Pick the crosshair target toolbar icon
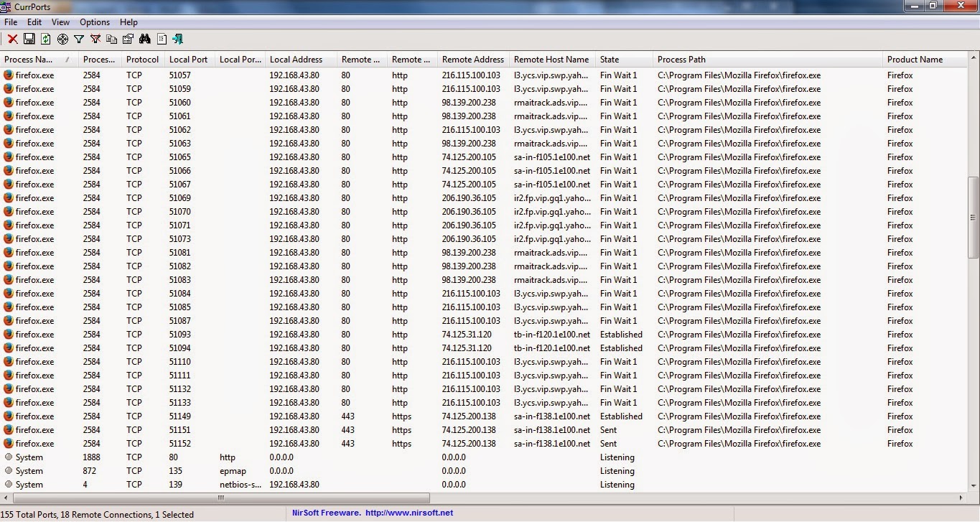 62,39
